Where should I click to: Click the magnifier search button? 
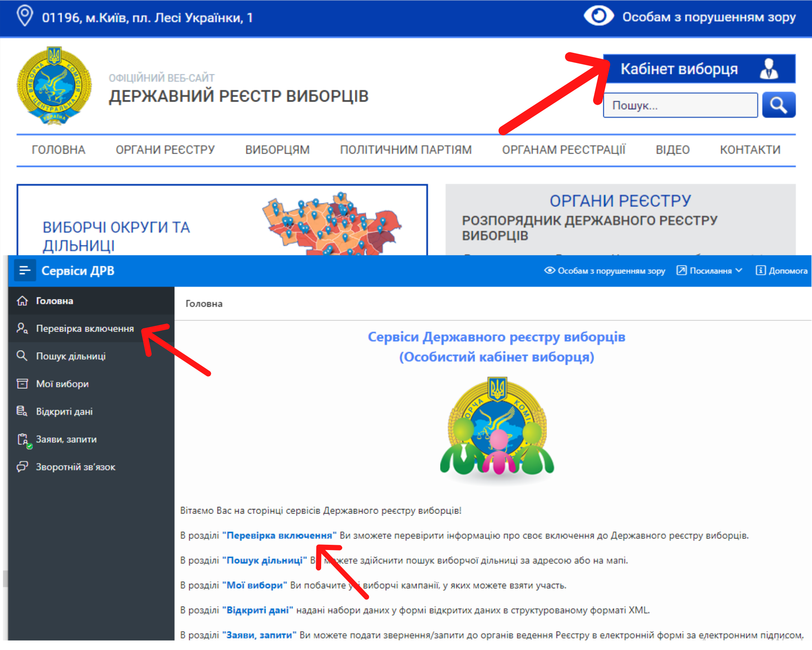(778, 105)
